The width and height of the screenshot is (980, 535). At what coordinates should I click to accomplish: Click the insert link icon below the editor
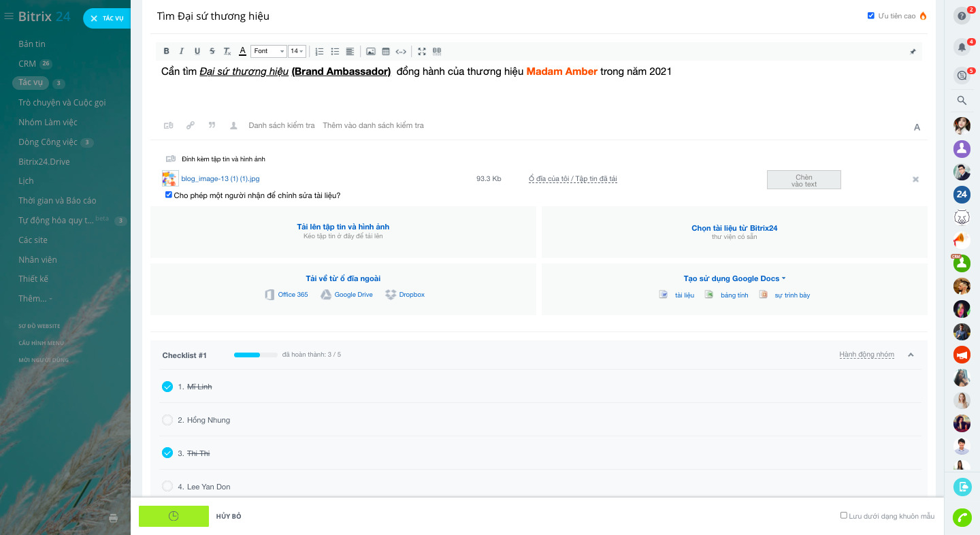(x=191, y=125)
